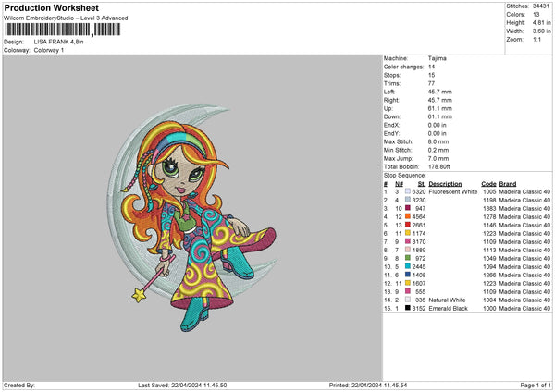
Task: Select the 'Fluorescent White' description text
Action: coord(452,191)
